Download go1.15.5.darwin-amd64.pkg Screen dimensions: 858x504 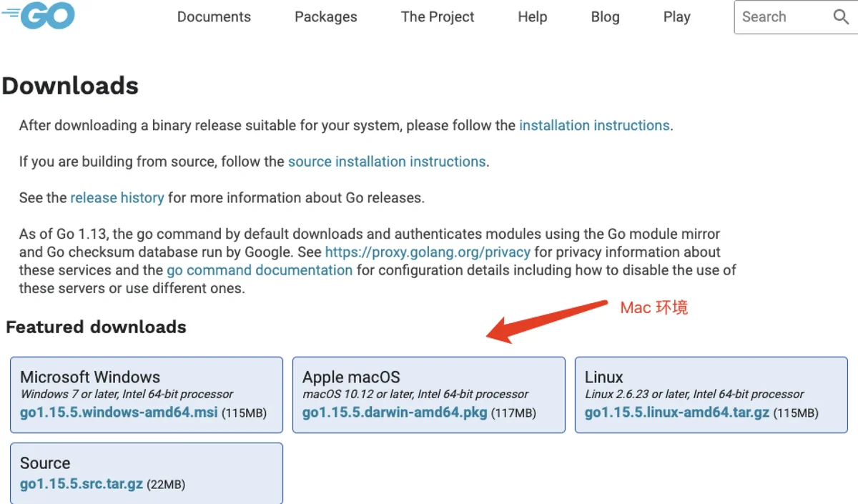[x=395, y=412]
